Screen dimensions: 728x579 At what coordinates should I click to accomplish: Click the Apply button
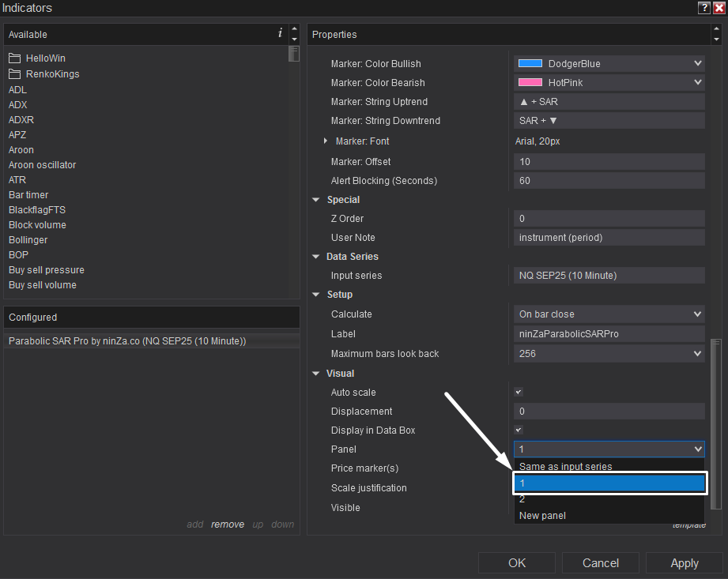coord(685,563)
